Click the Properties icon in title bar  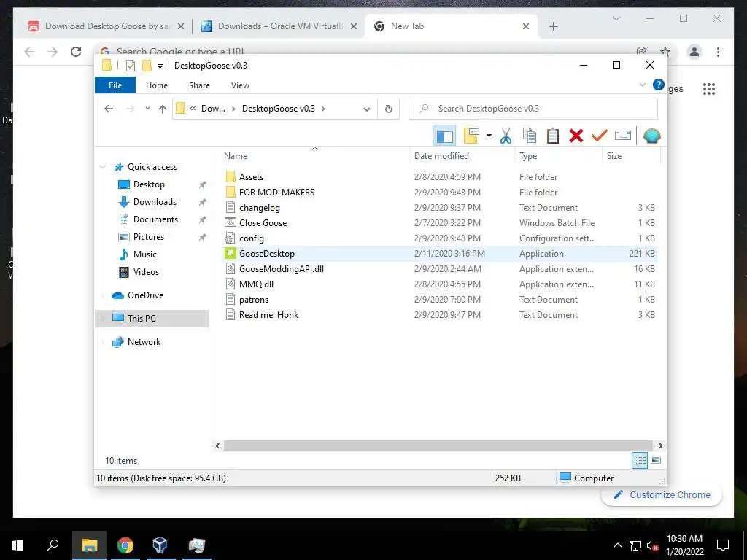click(130, 66)
